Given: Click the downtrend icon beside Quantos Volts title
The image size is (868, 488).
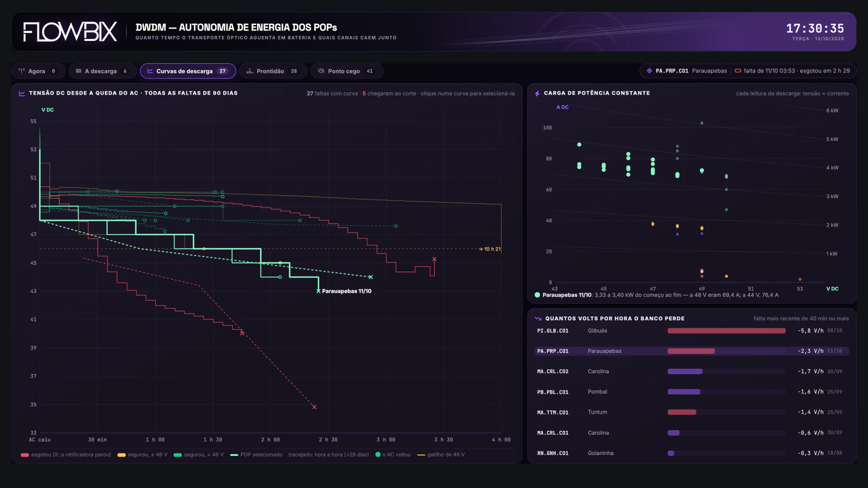Looking at the screenshot, I should [538, 318].
